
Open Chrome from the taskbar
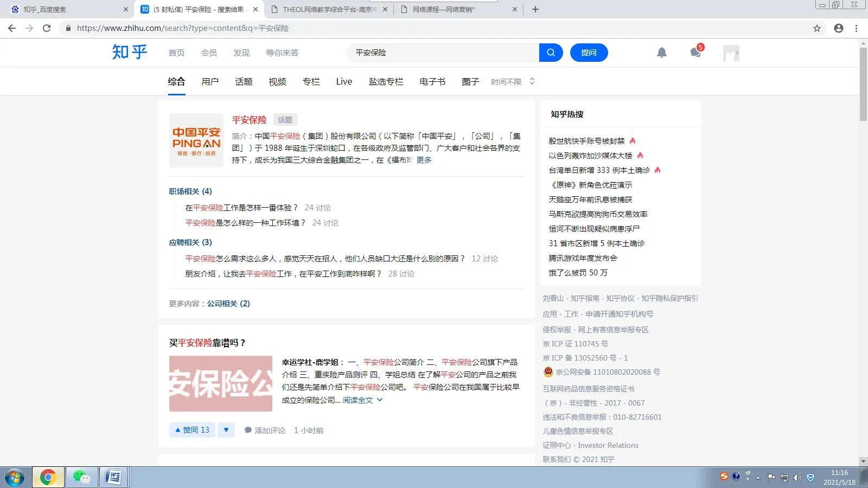pyautogui.click(x=48, y=477)
